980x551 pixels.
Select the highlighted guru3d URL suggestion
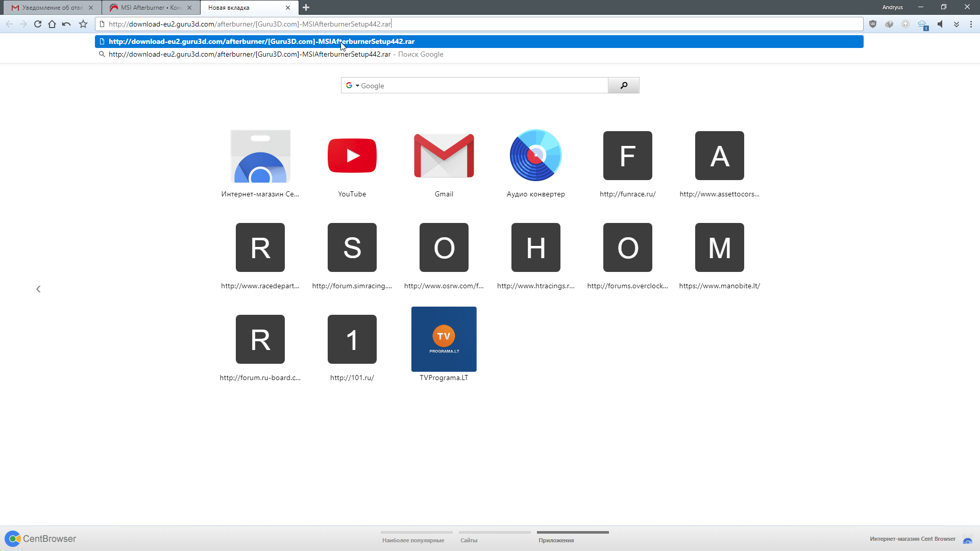point(261,42)
